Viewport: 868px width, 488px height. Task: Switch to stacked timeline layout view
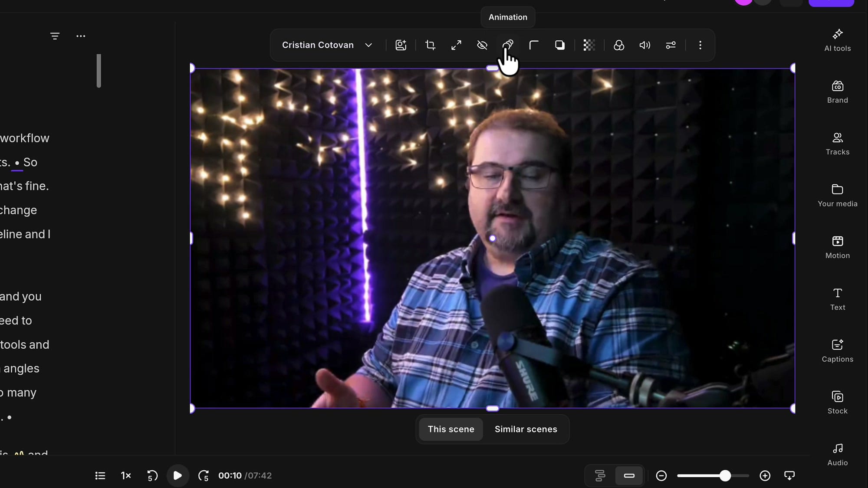pos(600,475)
